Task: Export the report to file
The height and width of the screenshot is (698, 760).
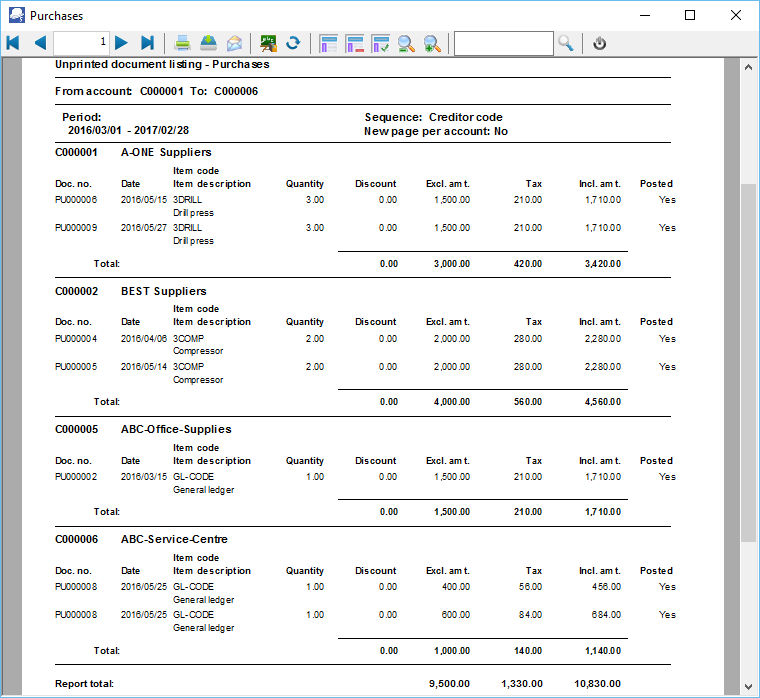Action: pyautogui.click(x=208, y=43)
